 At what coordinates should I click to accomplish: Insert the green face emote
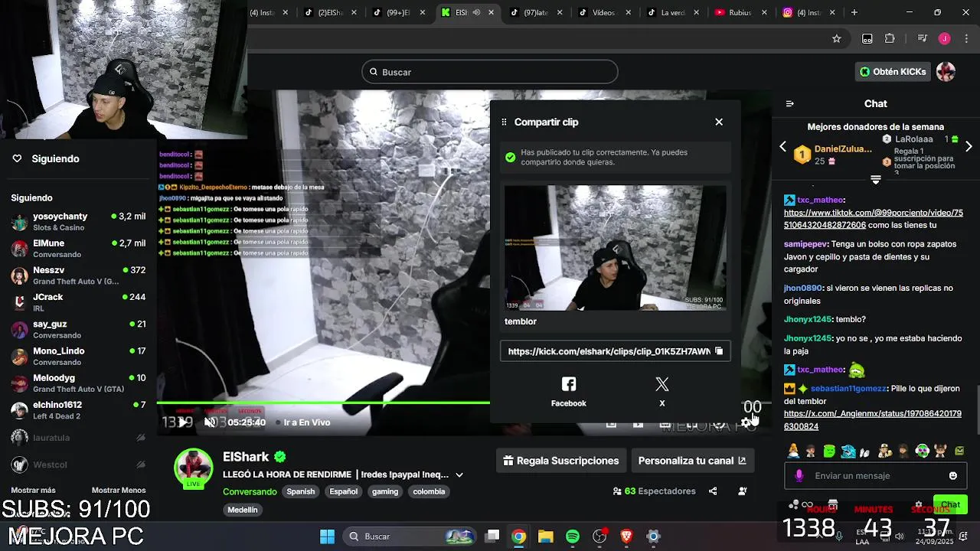(829, 452)
